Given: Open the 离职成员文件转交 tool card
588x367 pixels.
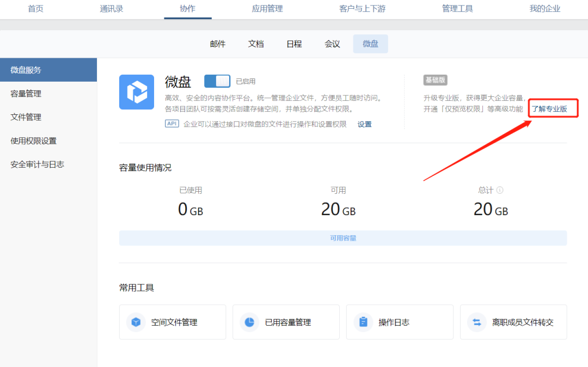Looking at the screenshot, I should 513,322.
